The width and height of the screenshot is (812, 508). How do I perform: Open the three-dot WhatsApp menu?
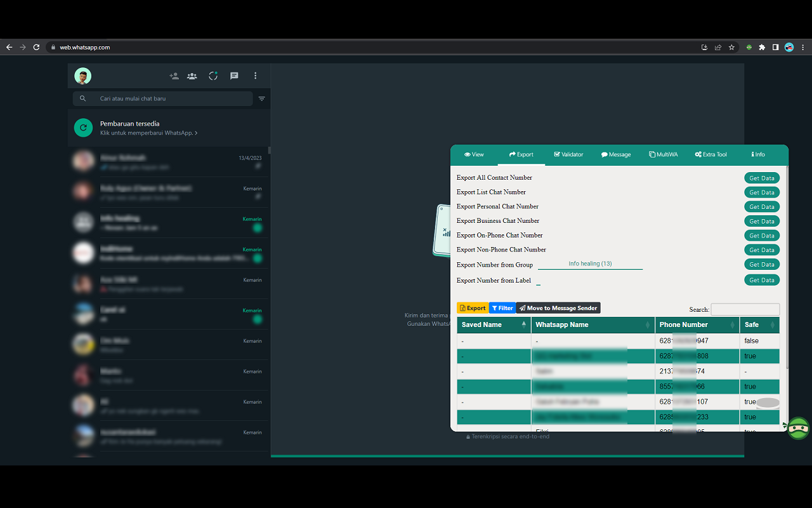(x=256, y=76)
